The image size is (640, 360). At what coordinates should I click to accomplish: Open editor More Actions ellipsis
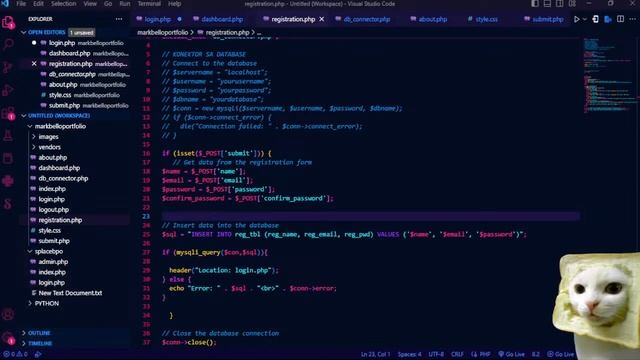click(x=633, y=19)
